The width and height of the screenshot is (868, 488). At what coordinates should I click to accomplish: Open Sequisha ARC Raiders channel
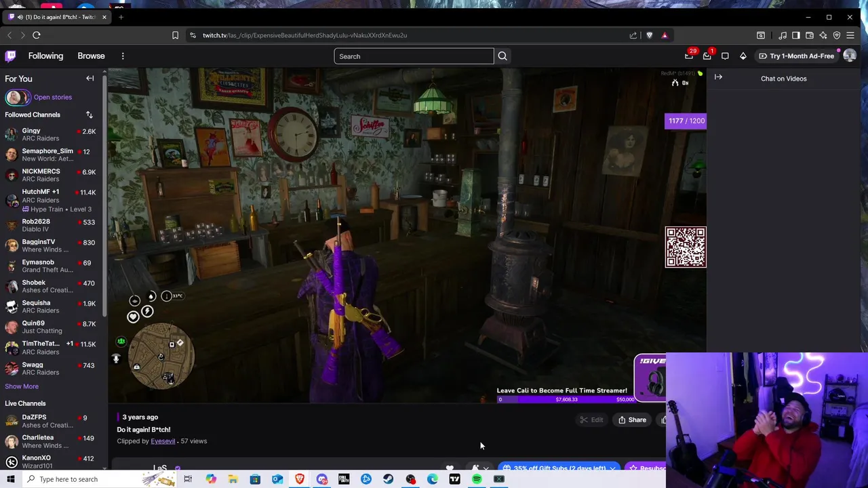tap(52, 306)
